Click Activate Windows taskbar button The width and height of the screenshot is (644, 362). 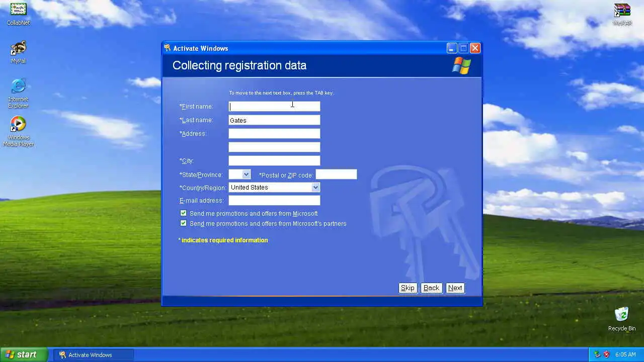tap(94, 354)
